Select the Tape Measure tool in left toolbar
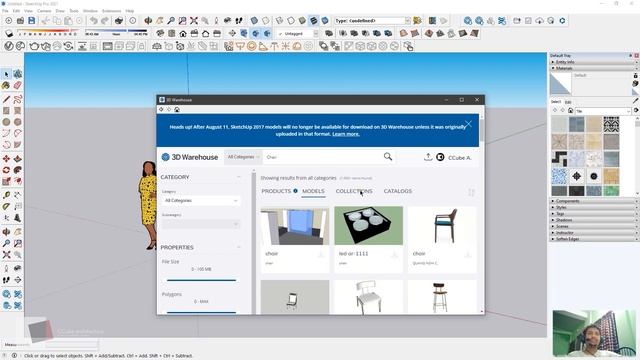 click(x=6, y=195)
